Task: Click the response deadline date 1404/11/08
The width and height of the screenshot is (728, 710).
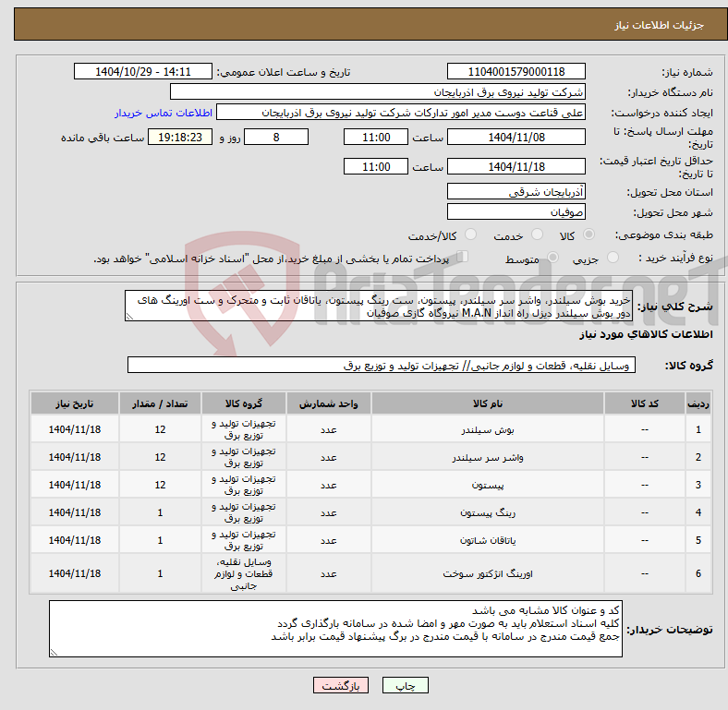Action: point(516,138)
